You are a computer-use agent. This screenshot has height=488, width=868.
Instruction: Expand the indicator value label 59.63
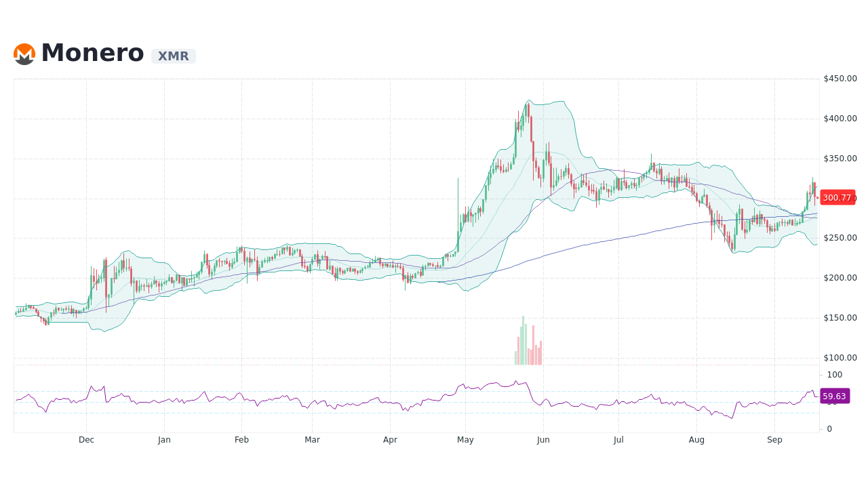835,396
